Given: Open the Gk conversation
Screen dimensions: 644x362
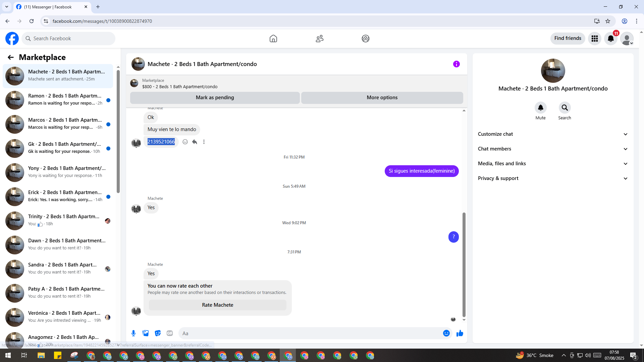Looking at the screenshot, I should pos(58,148).
